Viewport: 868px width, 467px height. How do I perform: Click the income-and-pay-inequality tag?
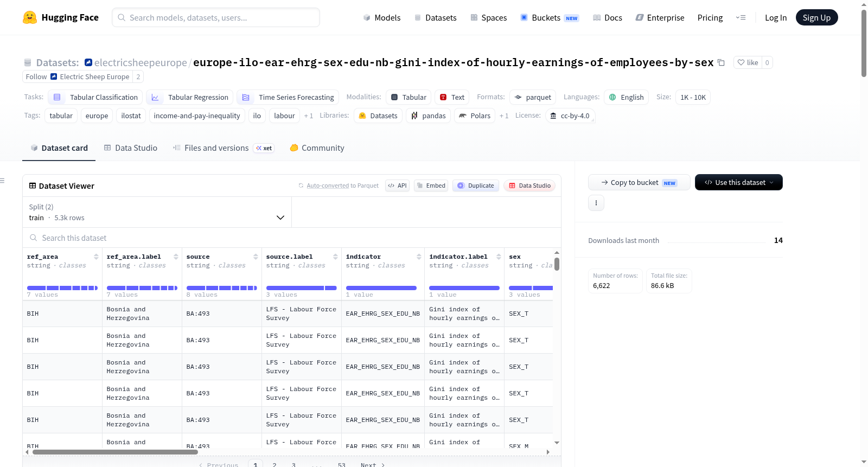[x=197, y=116]
